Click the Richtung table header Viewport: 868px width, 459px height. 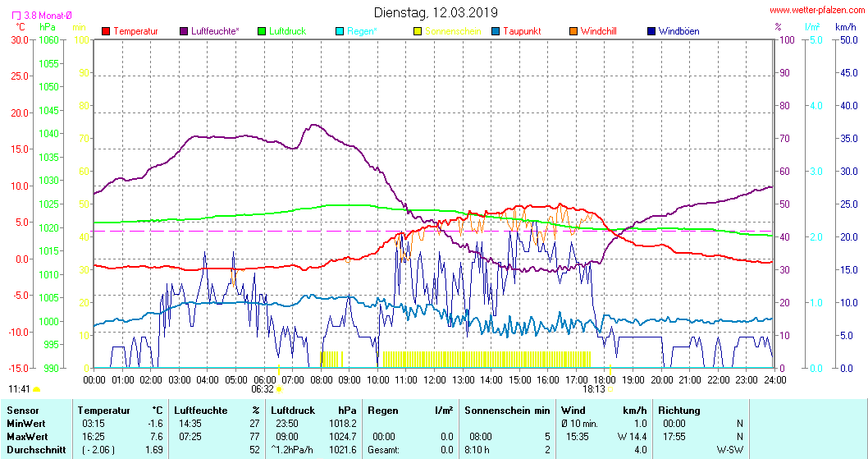679,411
